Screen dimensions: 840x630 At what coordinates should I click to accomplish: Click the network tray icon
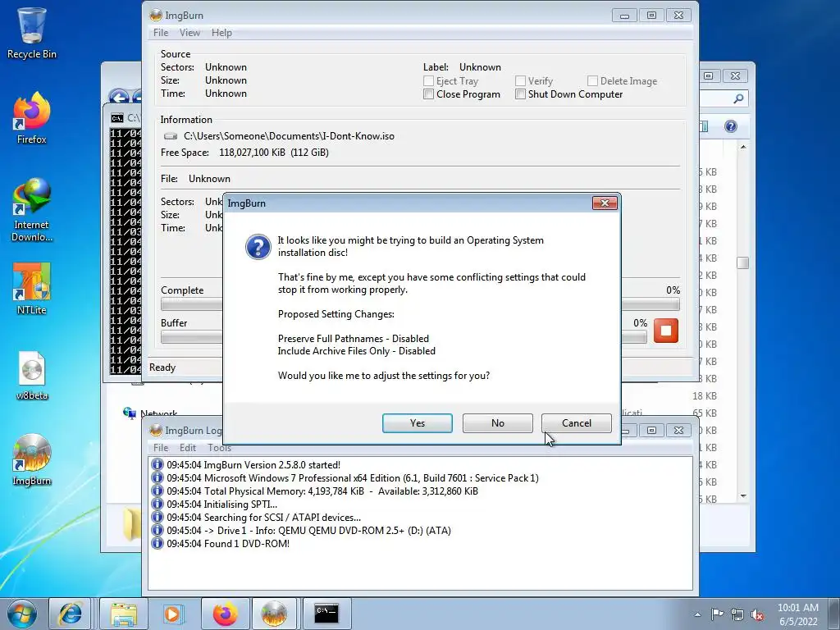(x=737, y=614)
